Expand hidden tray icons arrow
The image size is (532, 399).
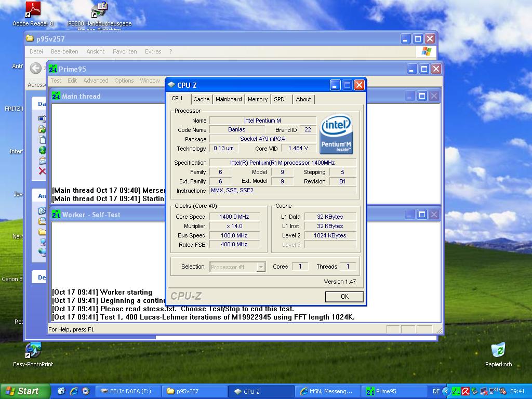446,391
